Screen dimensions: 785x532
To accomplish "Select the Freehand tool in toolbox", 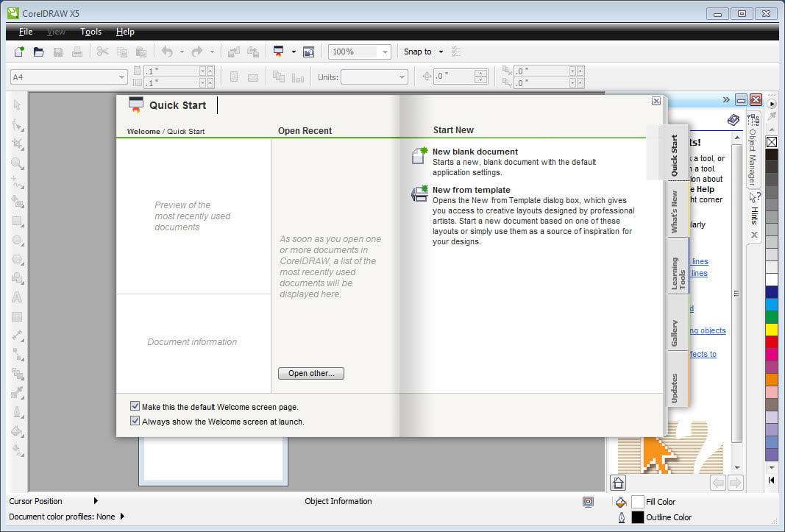I will pos(18,182).
